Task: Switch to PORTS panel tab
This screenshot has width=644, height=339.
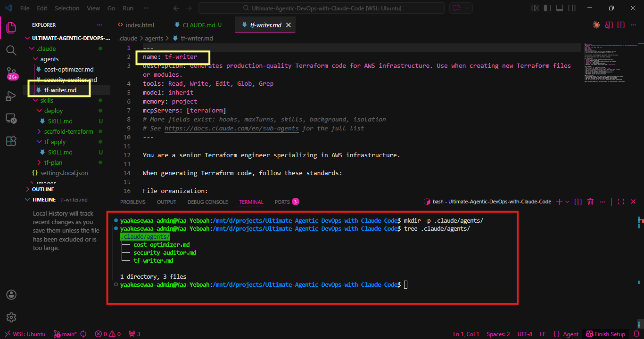Action: tap(287, 202)
